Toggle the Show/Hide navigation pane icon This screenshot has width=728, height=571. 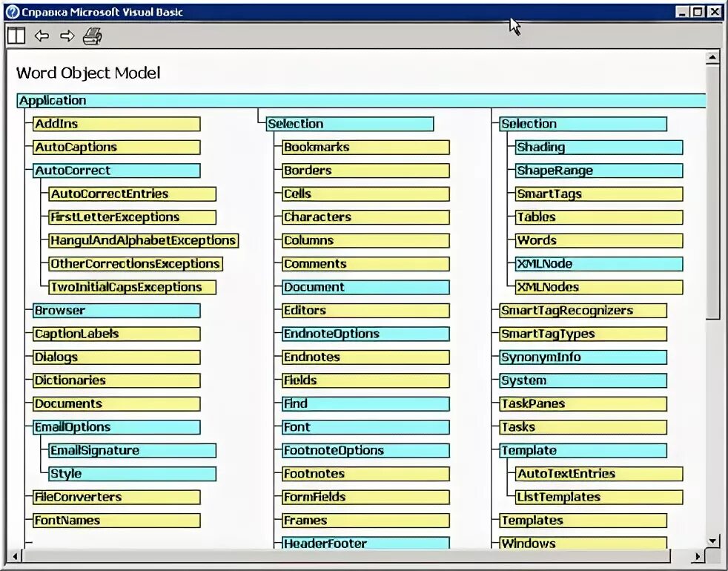tap(16, 36)
